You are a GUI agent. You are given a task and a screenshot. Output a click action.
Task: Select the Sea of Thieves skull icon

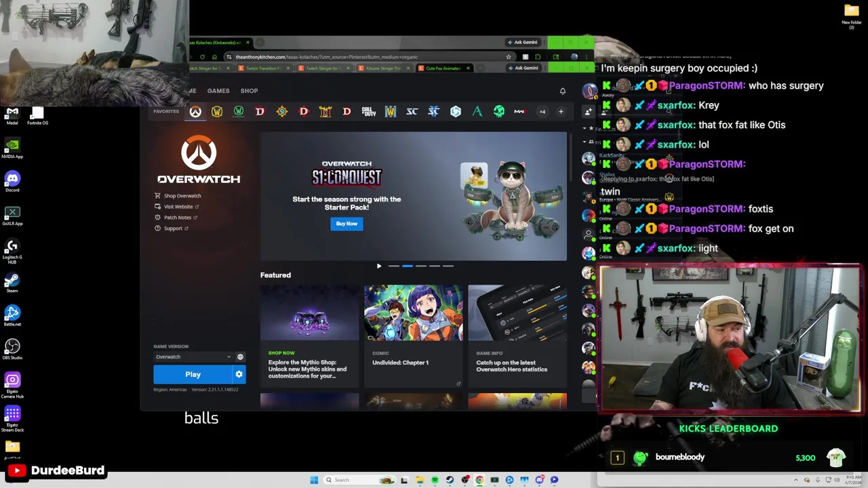pyautogui.click(x=499, y=112)
